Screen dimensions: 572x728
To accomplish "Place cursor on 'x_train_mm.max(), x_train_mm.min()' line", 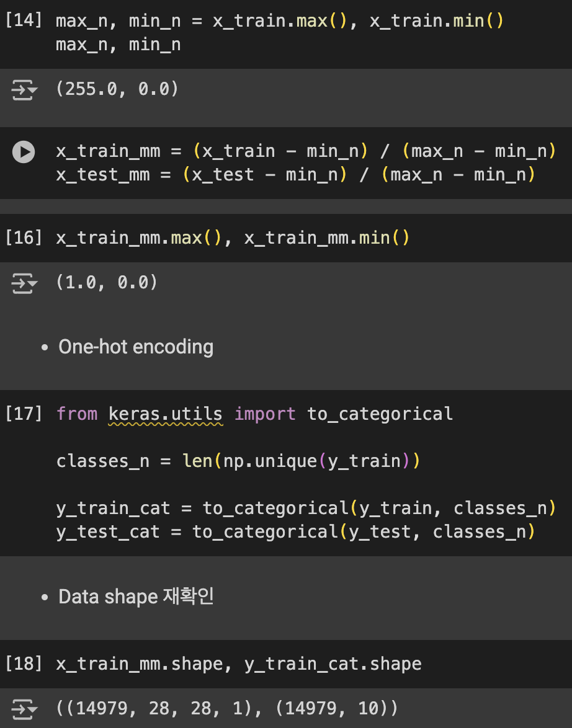I will (x=233, y=237).
